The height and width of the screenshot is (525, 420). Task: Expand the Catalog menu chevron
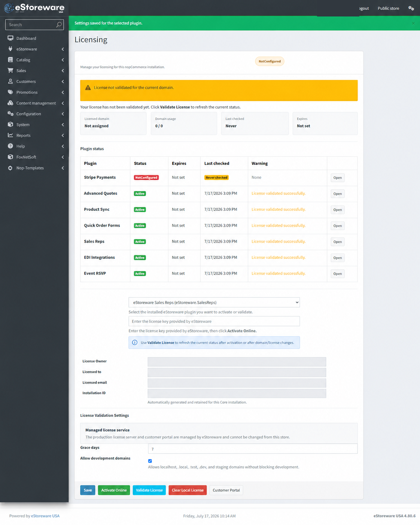click(63, 60)
